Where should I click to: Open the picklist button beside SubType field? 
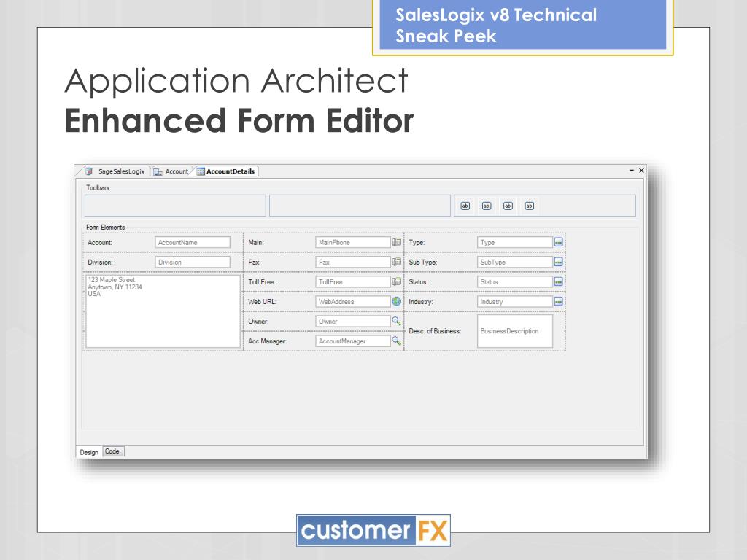[x=559, y=262]
